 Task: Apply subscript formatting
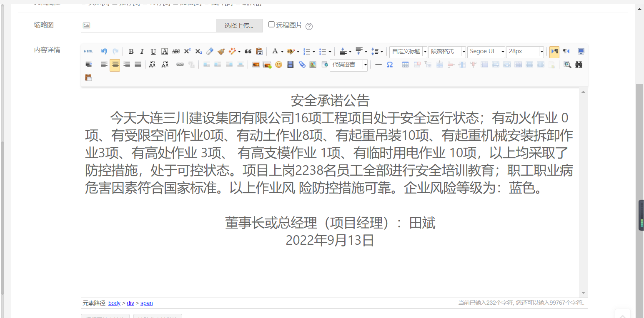[198, 51]
